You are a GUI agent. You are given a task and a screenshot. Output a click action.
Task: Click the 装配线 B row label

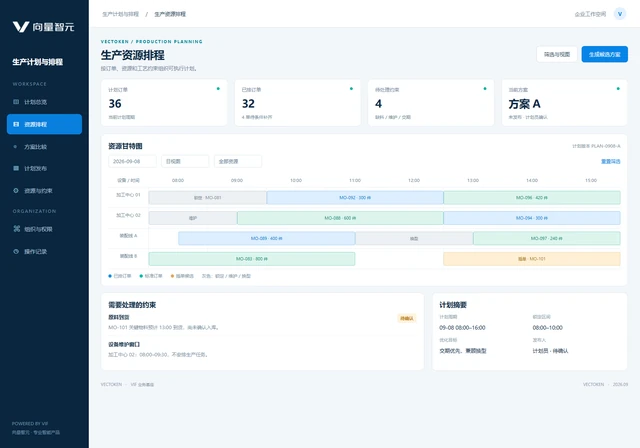[x=128, y=256]
